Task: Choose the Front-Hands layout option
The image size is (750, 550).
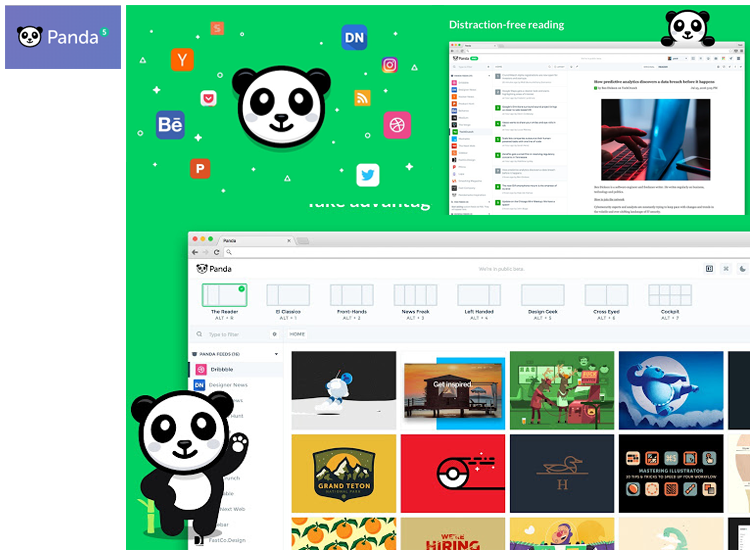Action: [352, 301]
